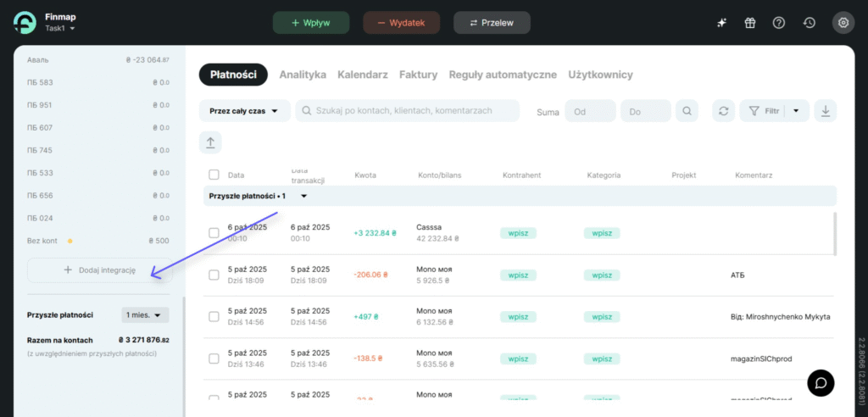Open the history clock icon
Screen dimensions: 868x417
810,23
